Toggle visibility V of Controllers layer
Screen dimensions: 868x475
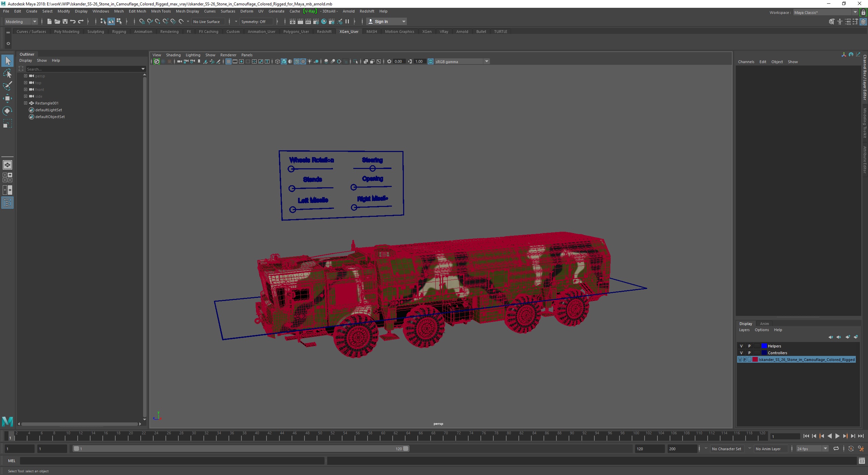(741, 353)
